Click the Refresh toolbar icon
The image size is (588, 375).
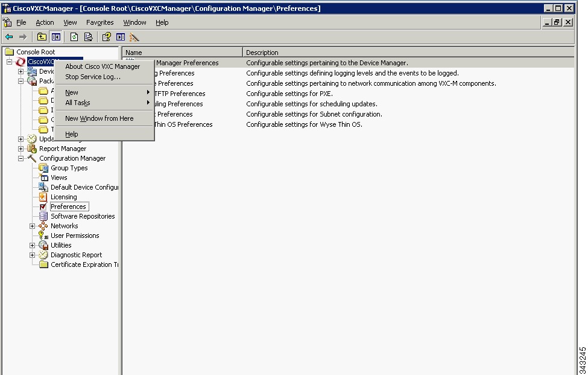click(x=74, y=37)
